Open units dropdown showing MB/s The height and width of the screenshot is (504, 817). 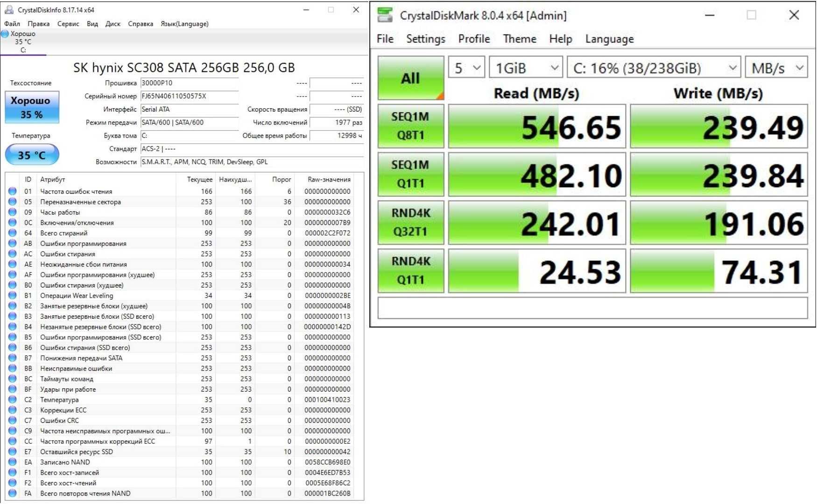[776, 68]
